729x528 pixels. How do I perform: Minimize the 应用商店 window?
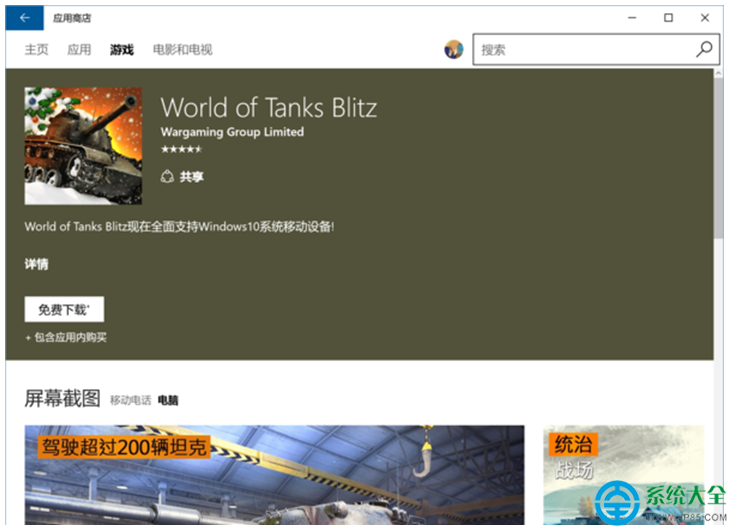[631, 18]
